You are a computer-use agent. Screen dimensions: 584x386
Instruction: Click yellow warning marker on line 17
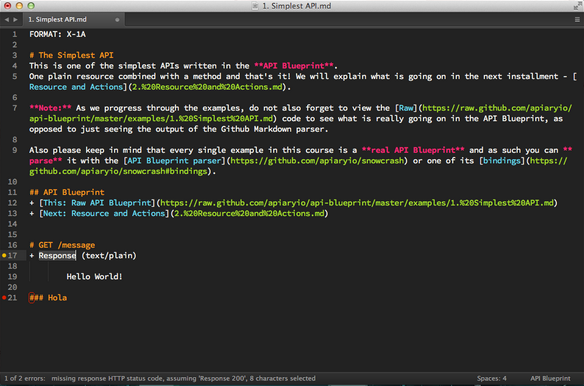pos(4,256)
